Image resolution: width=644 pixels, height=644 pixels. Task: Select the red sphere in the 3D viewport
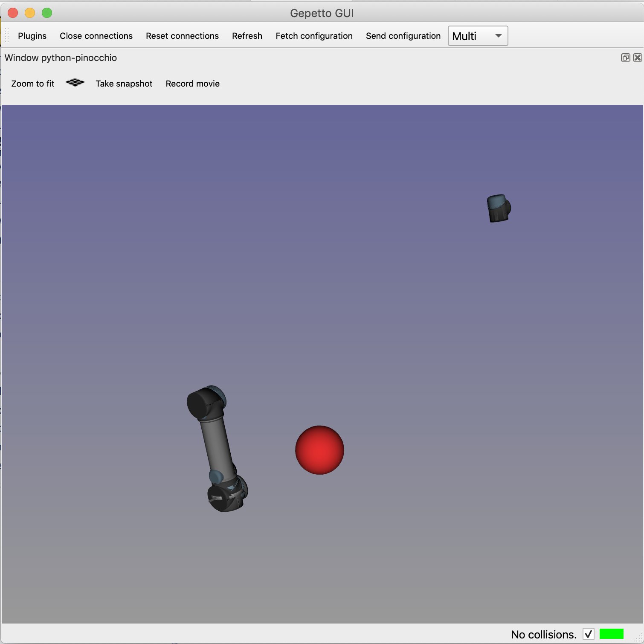(319, 449)
